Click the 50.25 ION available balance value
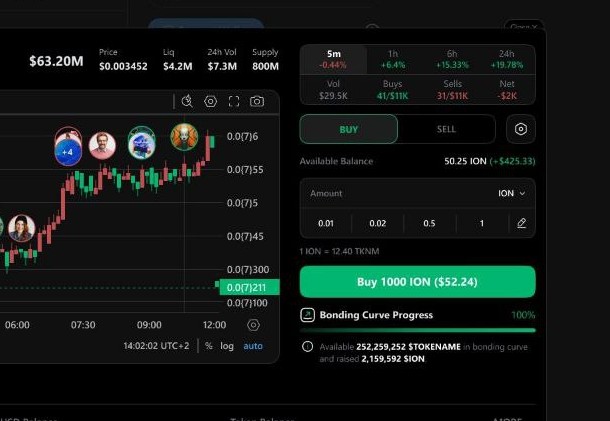This screenshot has height=421, width=610. click(465, 161)
